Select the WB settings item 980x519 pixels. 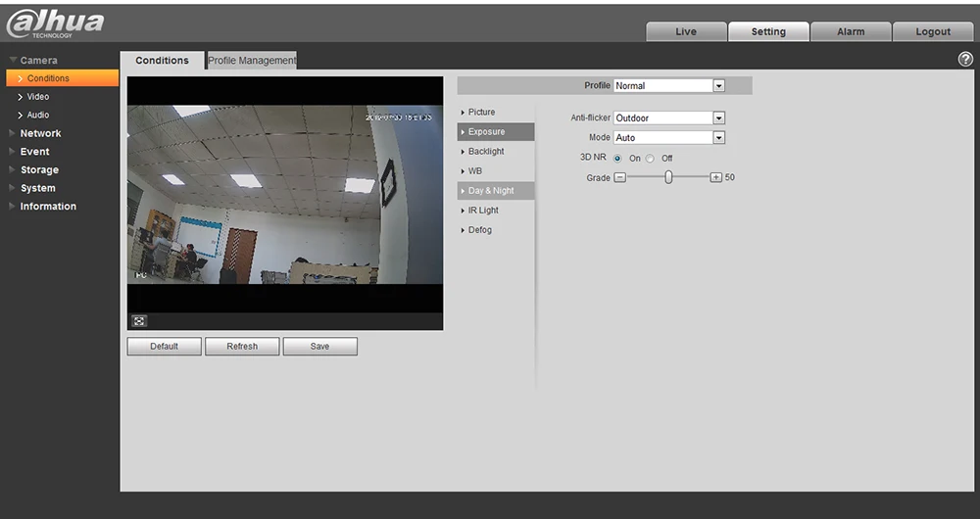pos(496,171)
